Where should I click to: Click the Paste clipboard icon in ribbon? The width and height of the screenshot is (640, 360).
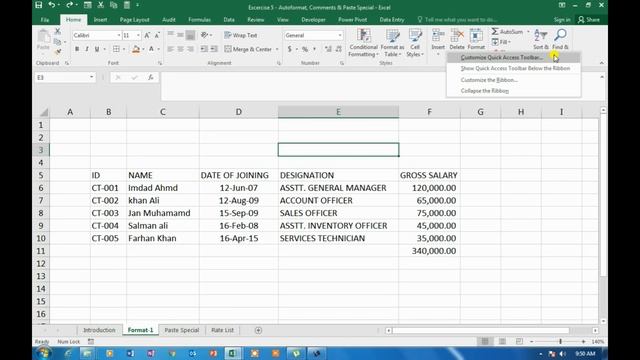click(43, 37)
